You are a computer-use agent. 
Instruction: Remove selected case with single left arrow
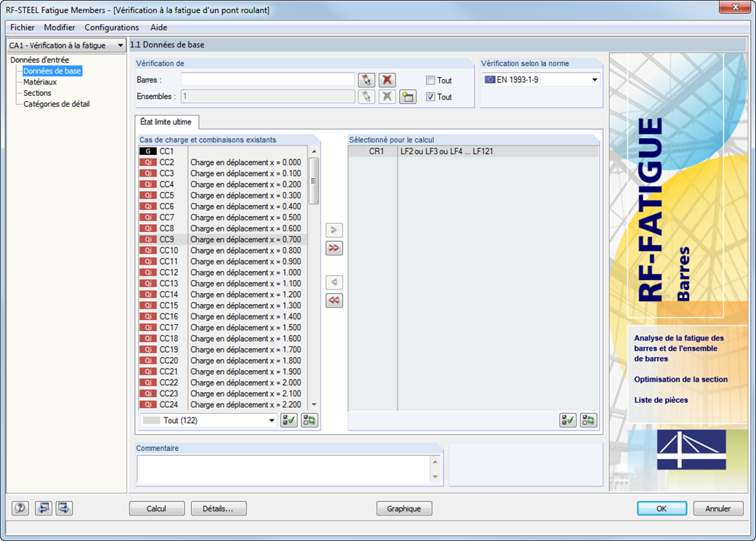tap(334, 282)
